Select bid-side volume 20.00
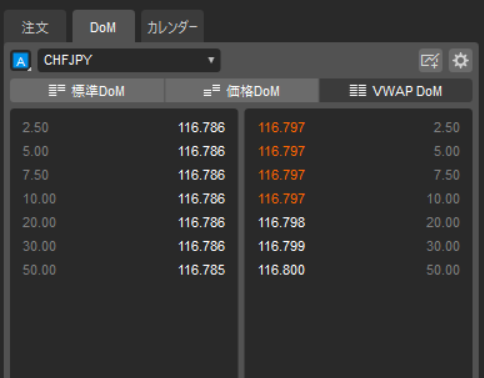The height and width of the screenshot is (378, 484). (x=39, y=222)
